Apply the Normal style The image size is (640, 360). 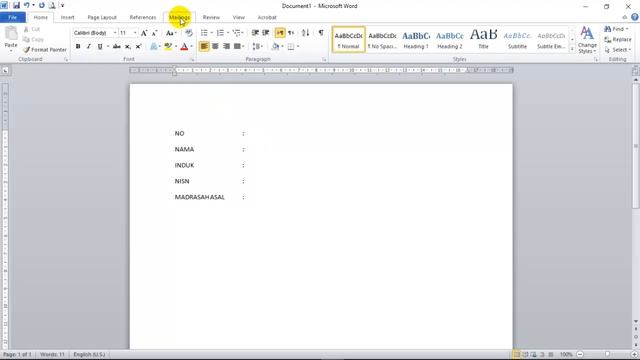(x=349, y=40)
